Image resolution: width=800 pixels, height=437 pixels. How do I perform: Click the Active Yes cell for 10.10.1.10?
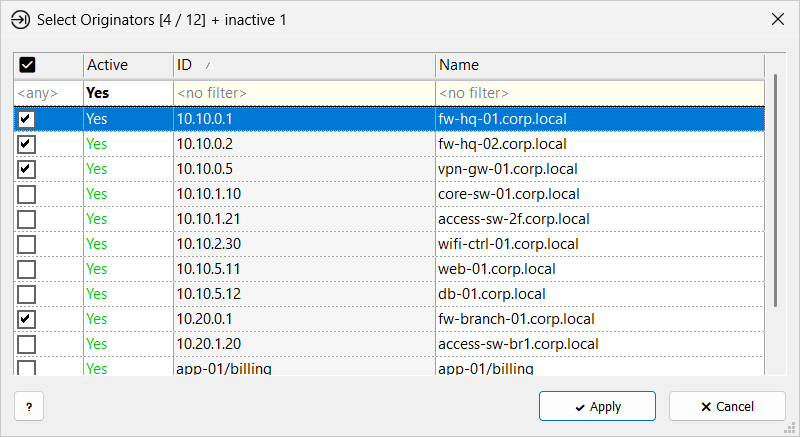click(x=128, y=194)
